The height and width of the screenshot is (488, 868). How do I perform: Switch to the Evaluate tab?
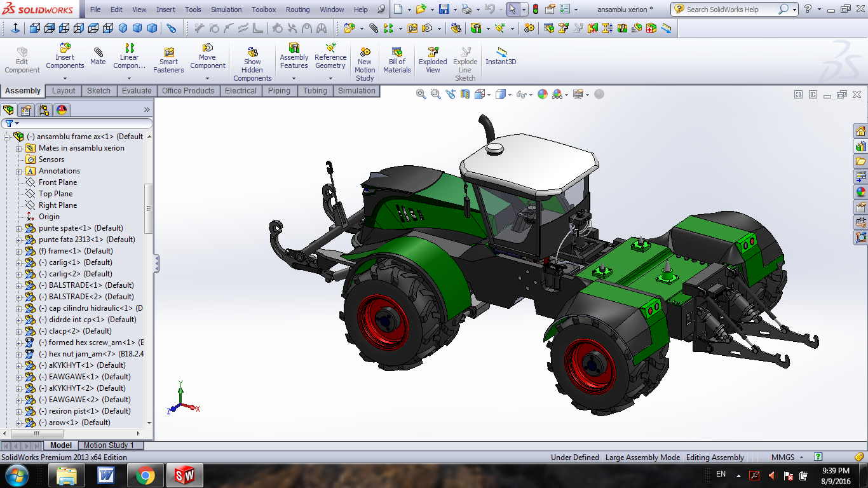(137, 91)
